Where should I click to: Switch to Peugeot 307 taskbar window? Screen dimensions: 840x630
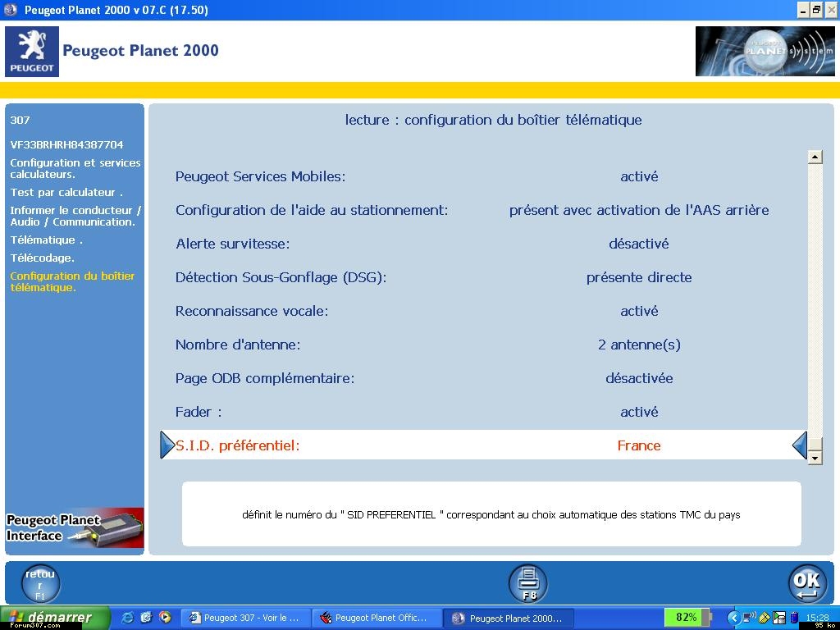[244, 618]
